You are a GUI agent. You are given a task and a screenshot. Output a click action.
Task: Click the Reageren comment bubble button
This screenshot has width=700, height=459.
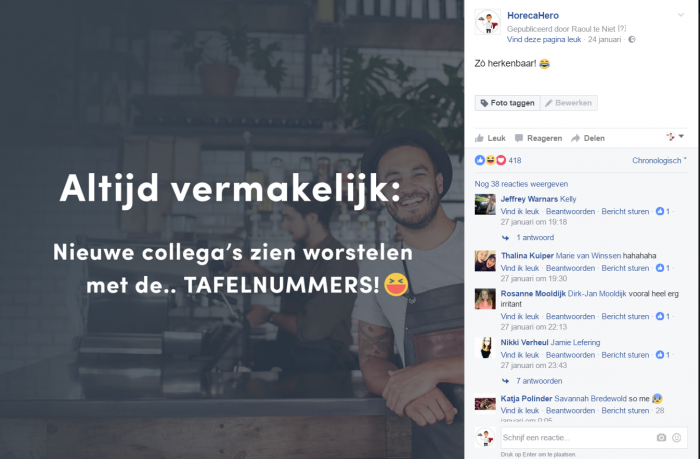(538, 138)
